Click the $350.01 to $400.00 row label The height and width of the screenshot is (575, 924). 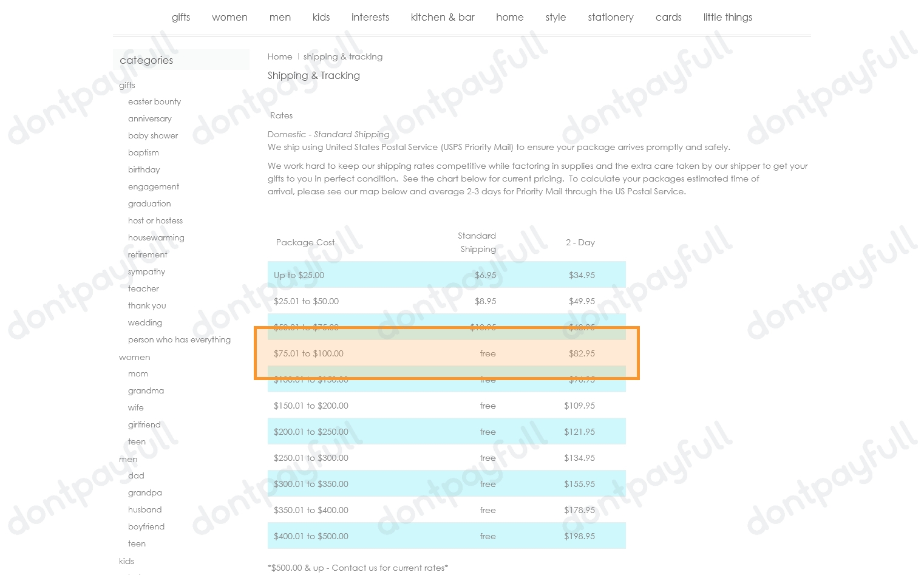click(x=311, y=510)
